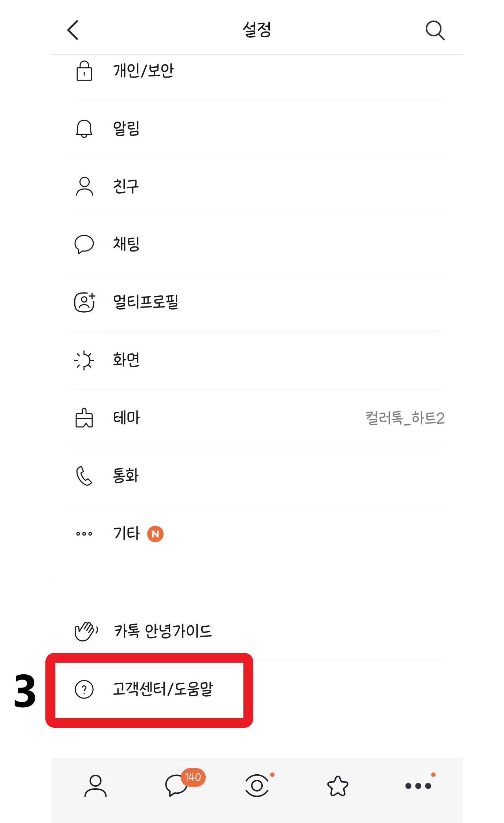This screenshot has width=504, height=823.
Task: Tap the phone icon for 통화
Action: click(84, 476)
